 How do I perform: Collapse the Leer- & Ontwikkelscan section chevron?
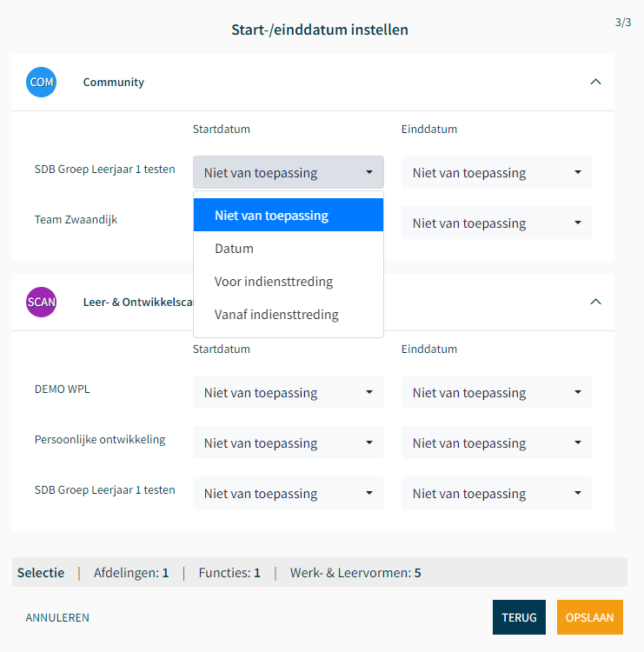595,302
